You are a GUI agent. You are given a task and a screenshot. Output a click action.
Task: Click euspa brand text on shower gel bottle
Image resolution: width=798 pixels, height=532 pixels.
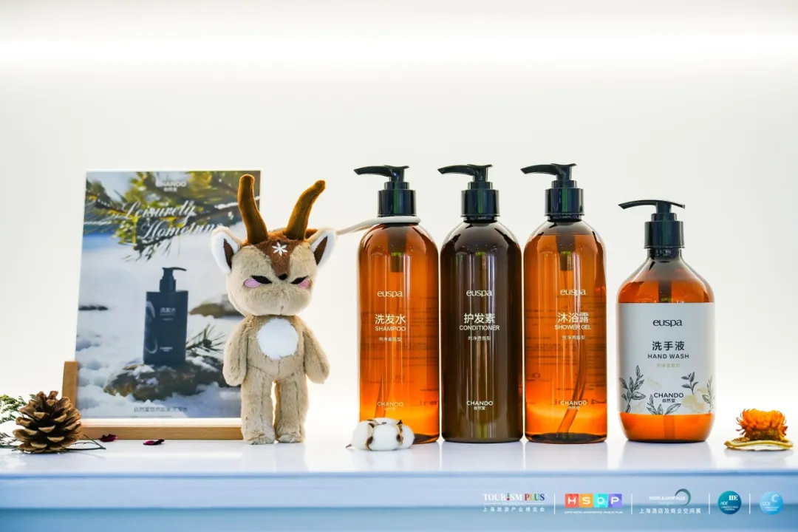(573, 292)
